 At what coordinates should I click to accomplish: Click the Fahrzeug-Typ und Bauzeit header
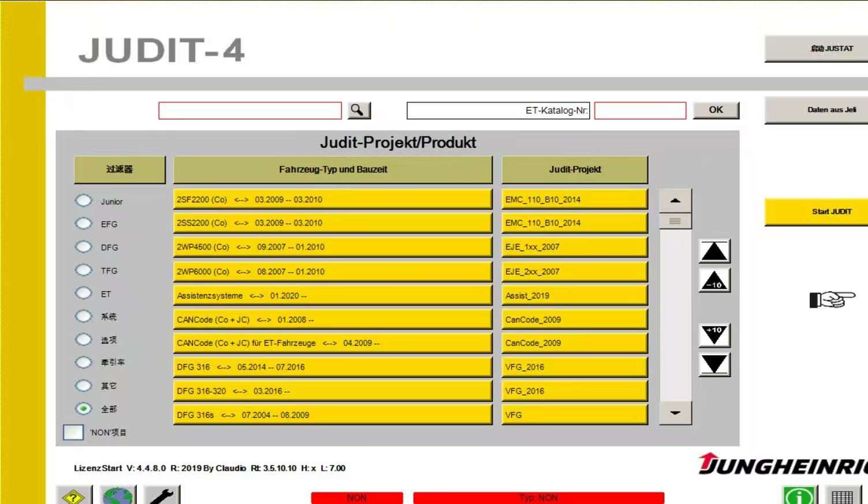[x=333, y=170]
